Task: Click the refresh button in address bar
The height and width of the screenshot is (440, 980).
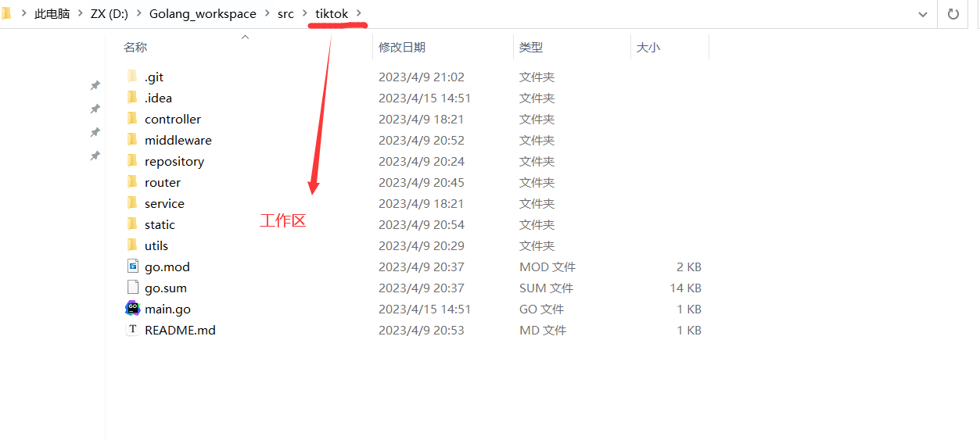Action: coord(953,14)
